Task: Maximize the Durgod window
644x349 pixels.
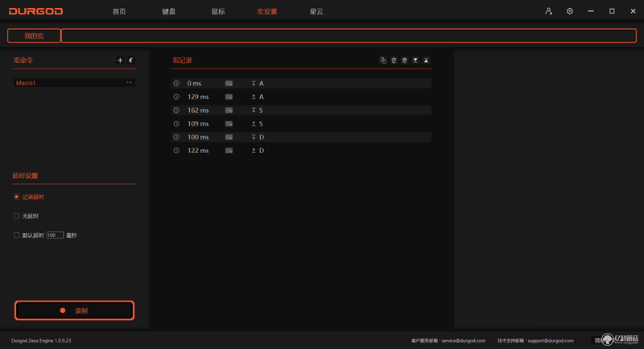Action: 612,11
